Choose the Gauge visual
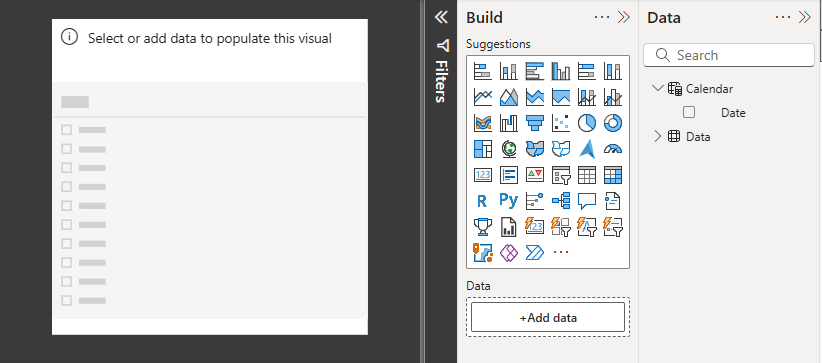 (x=613, y=149)
